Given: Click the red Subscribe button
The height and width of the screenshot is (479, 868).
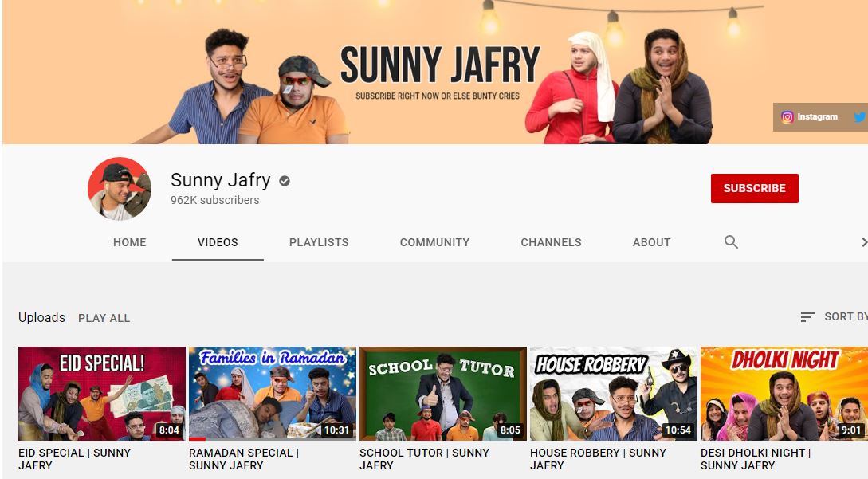Looking at the screenshot, I should 755,188.
